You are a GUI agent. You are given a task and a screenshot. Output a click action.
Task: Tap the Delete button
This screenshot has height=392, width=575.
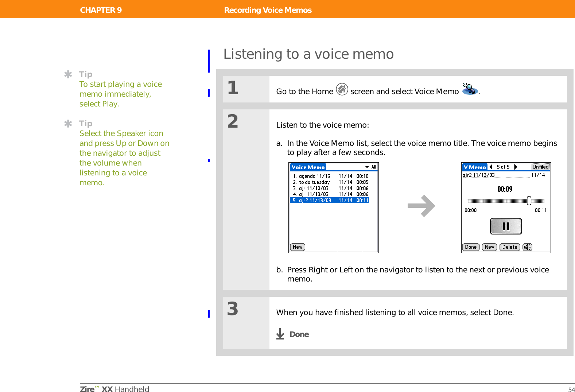[x=510, y=247]
